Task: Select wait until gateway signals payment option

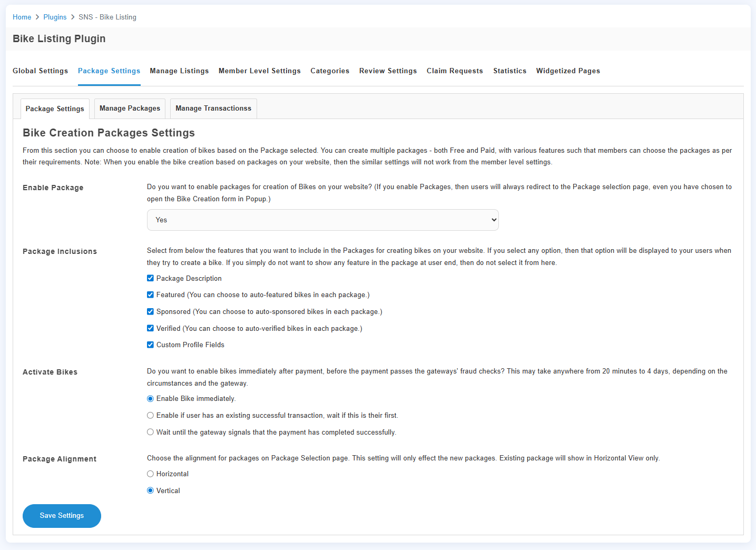Action: coord(150,433)
